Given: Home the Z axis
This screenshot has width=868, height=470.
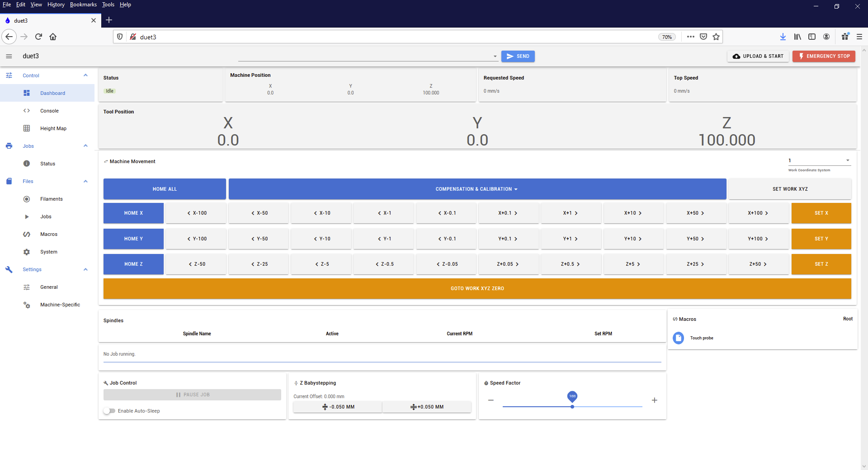Looking at the screenshot, I should click(133, 264).
